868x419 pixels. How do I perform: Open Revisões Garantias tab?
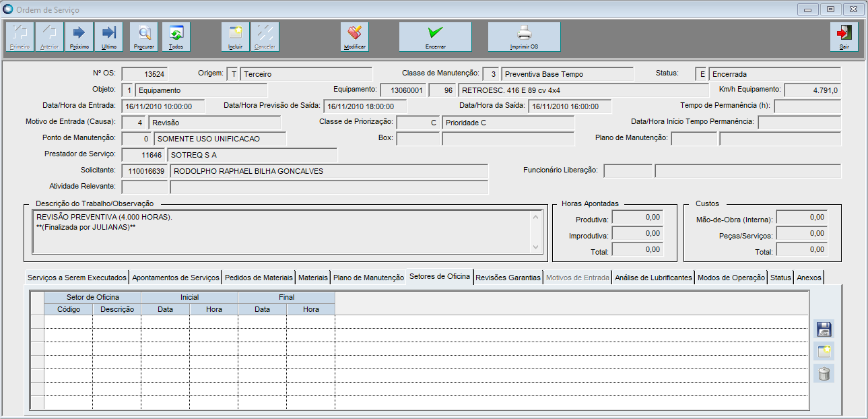click(x=508, y=278)
